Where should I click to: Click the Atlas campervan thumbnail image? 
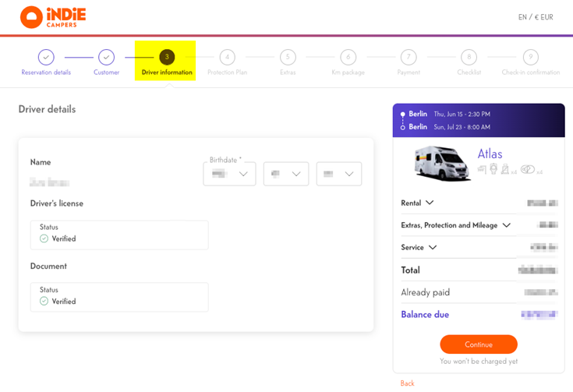click(441, 163)
